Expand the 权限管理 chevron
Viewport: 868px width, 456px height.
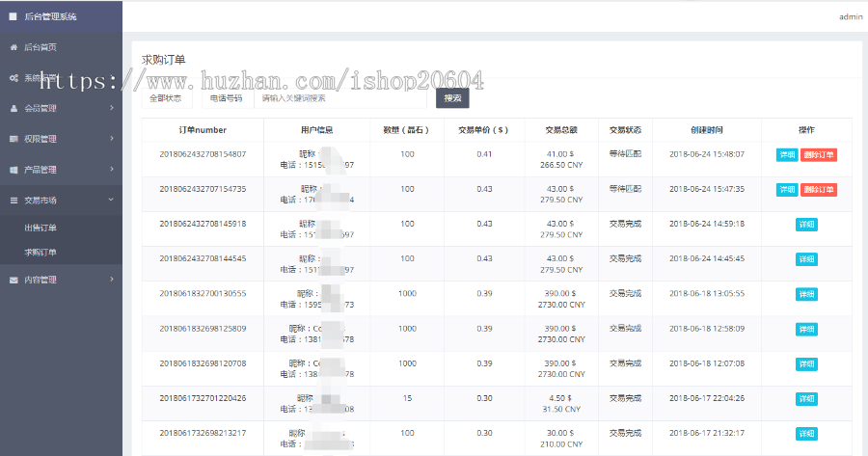pyautogui.click(x=112, y=139)
